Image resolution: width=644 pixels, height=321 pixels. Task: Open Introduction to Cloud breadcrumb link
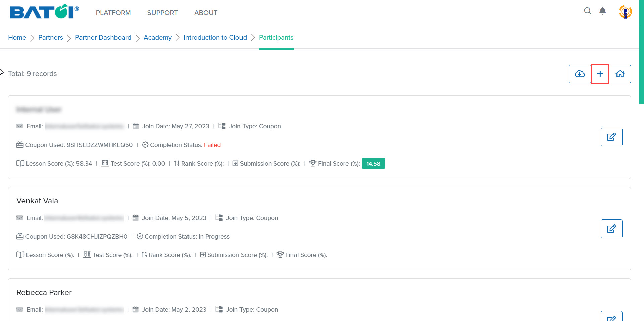(x=215, y=37)
